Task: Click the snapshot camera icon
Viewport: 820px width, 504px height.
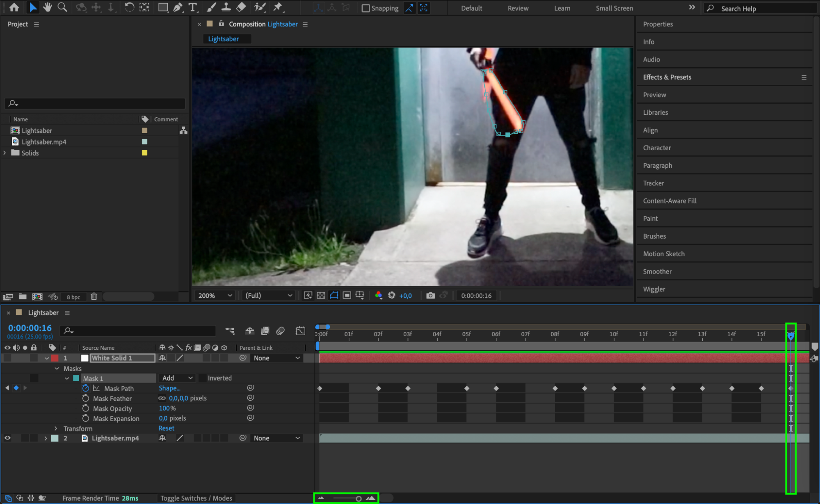Action: (x=430, y=295)
